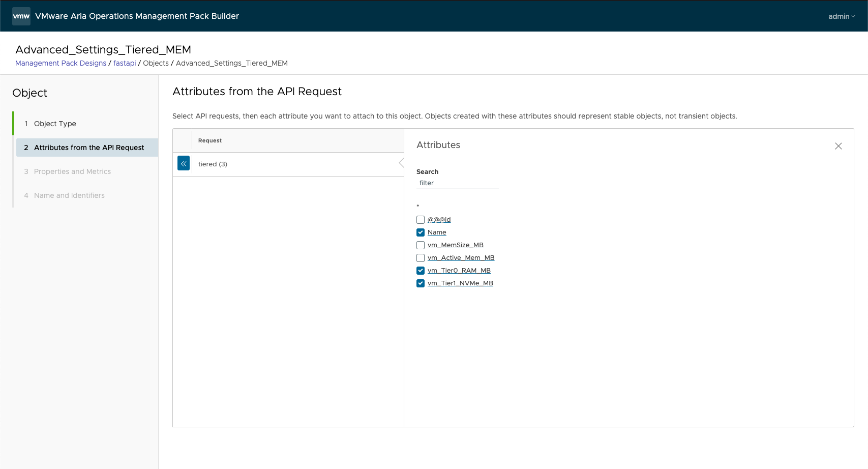Open Properties and Metrics step
Image resolution: width=868 pixels, height=469 pixels.
click(72, 171)
